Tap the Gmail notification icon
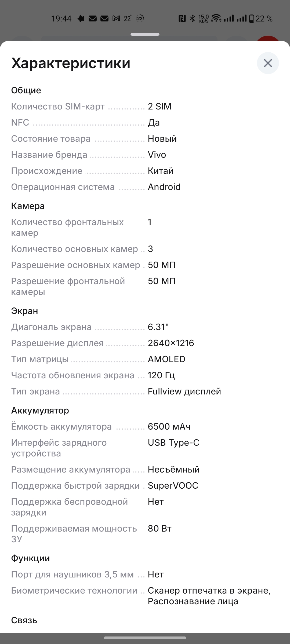Image resolution: width=290 pixels, height=644 pixels. point(116,19)
